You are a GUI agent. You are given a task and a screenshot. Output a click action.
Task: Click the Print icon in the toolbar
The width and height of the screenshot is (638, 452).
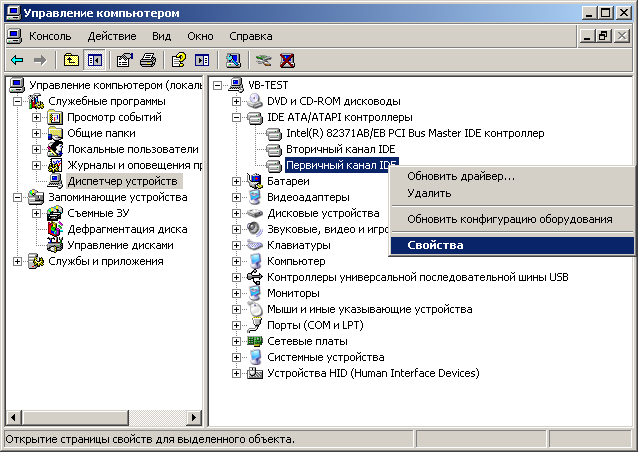tap(148, 60)
